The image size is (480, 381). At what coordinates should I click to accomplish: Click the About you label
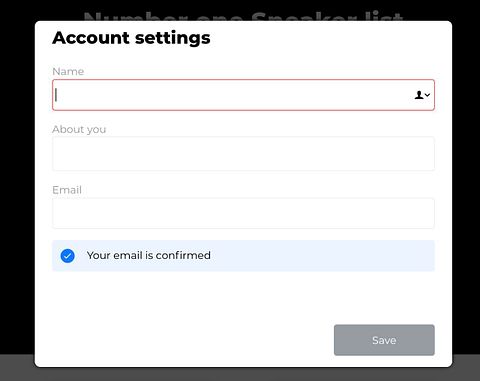(x=79, y=129)
